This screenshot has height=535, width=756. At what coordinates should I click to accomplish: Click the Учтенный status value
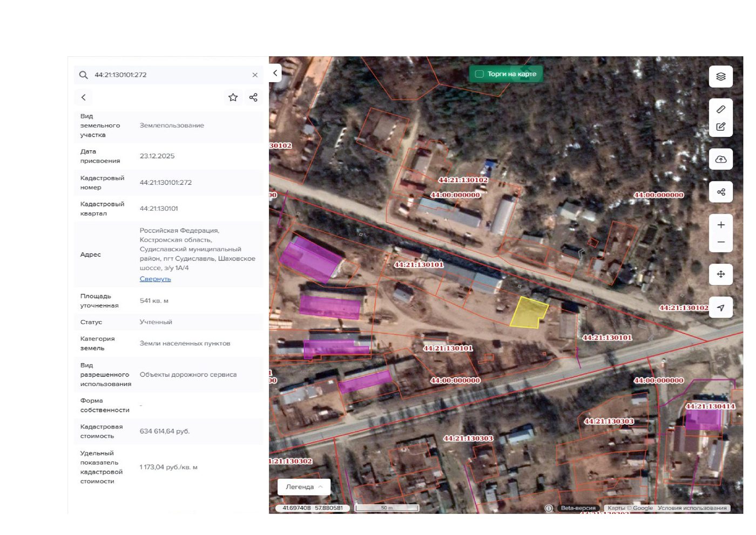click(x=156, y=322)
